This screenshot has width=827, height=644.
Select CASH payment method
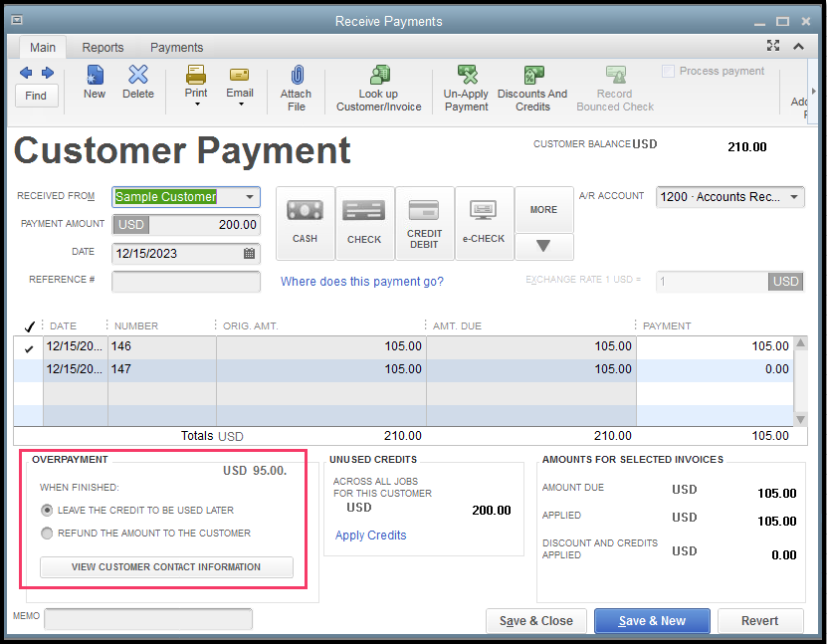pyautogui.click(x=305, y=223)
